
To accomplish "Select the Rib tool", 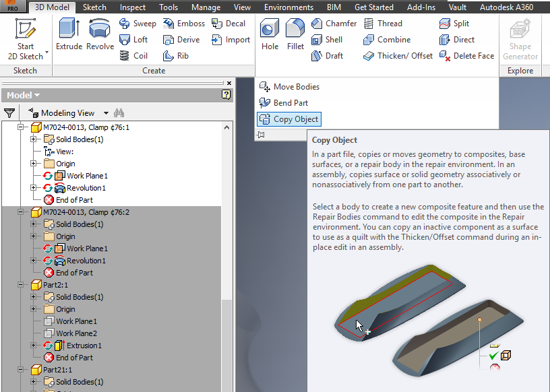I will tap(176, 56).
